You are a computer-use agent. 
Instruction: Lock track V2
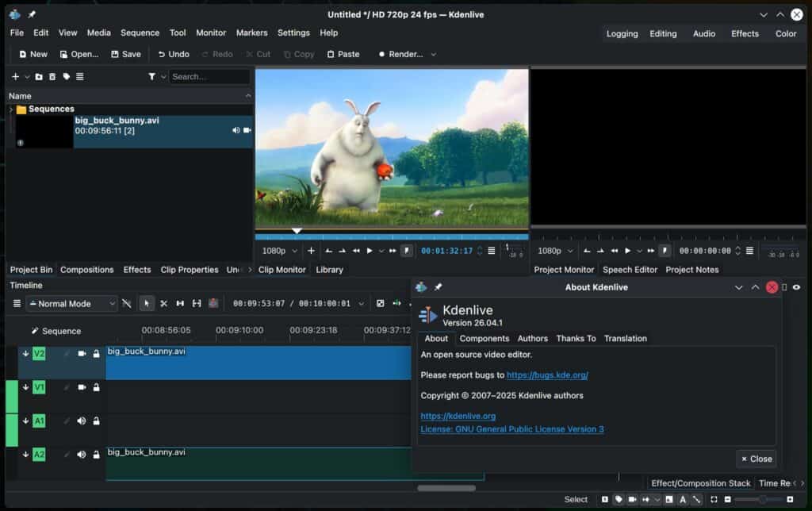(96, 353)
